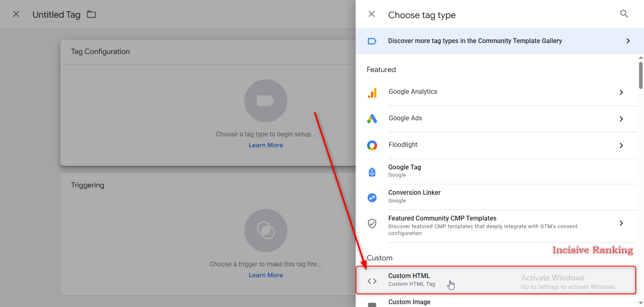The height and width of the screenshot is (307, 644).
Task: Click the Triggering placeholder circle icon
Action: click(266, 231)
